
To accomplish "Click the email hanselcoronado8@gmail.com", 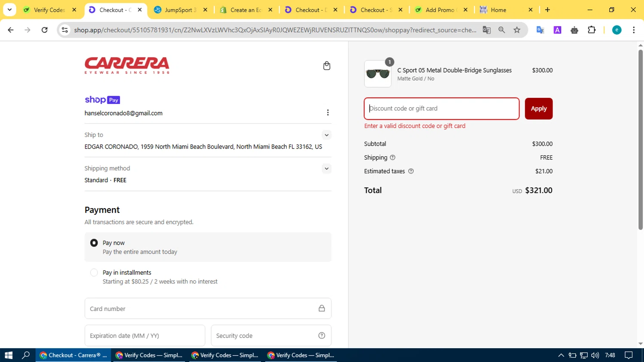I will 124,113.
